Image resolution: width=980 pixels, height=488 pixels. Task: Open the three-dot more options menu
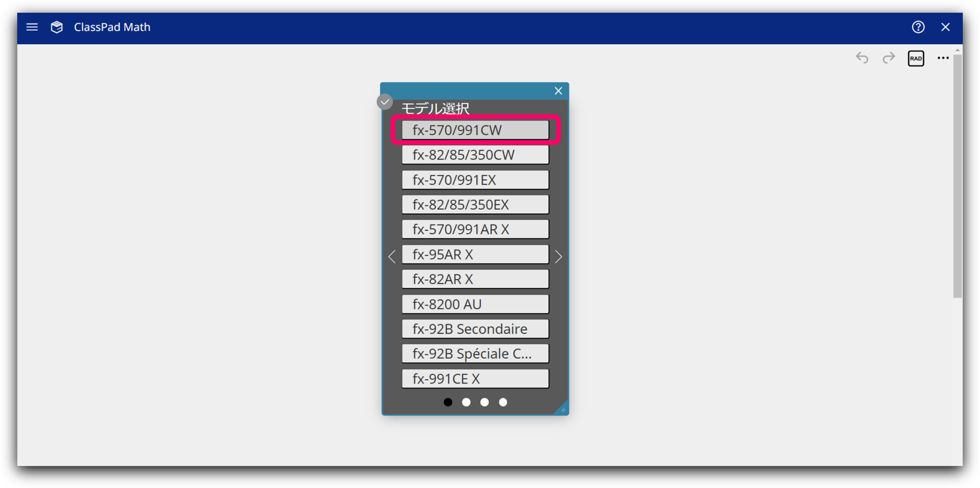943,58
